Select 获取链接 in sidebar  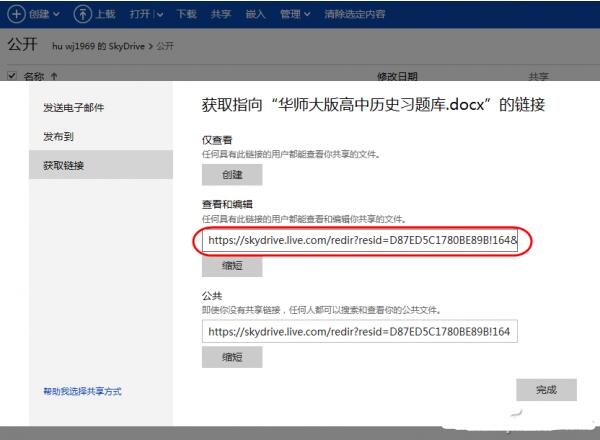click(101, 165)
